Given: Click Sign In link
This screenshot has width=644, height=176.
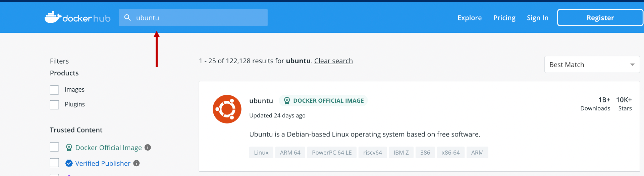Looking at the screenshot, I should [x=538, y=18].
